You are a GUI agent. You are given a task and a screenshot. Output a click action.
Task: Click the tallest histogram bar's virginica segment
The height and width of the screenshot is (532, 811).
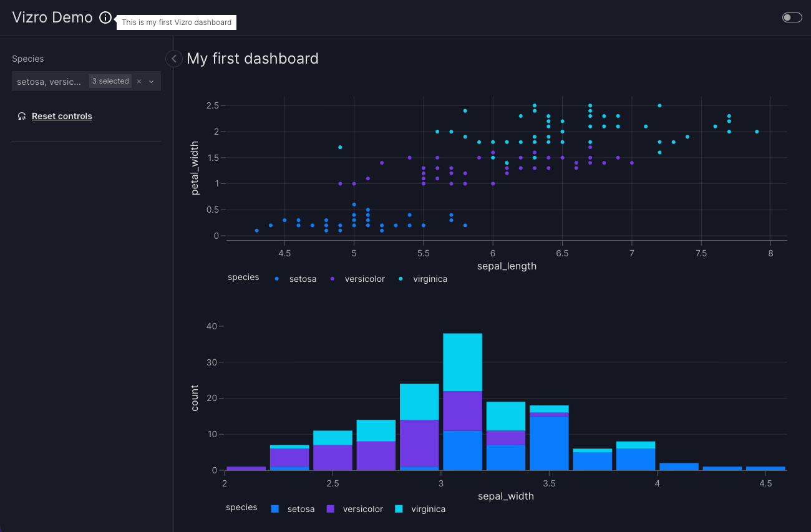(462, 362)
